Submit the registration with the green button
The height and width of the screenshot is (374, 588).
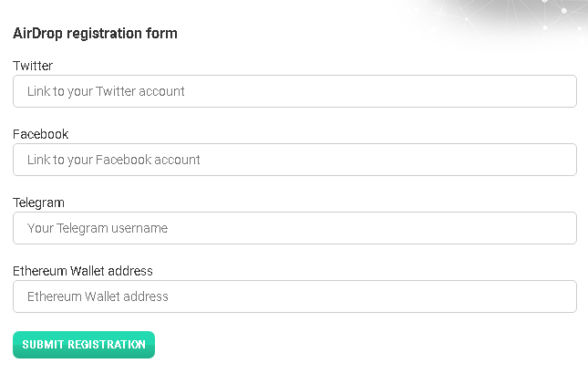click(84, 345)
